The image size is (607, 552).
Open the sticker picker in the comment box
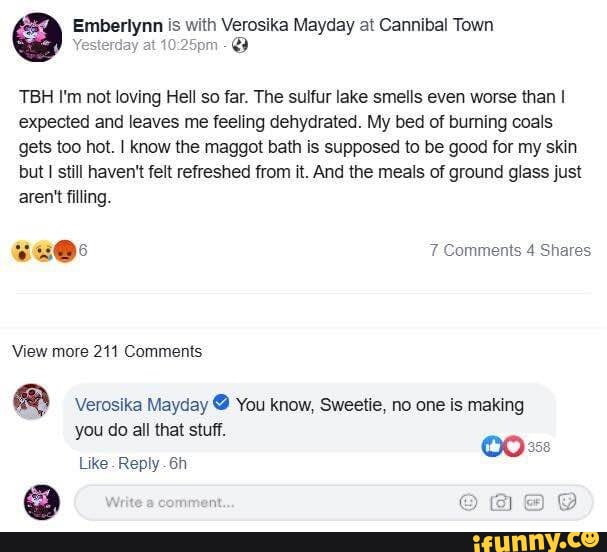click(x=567, y=502)
